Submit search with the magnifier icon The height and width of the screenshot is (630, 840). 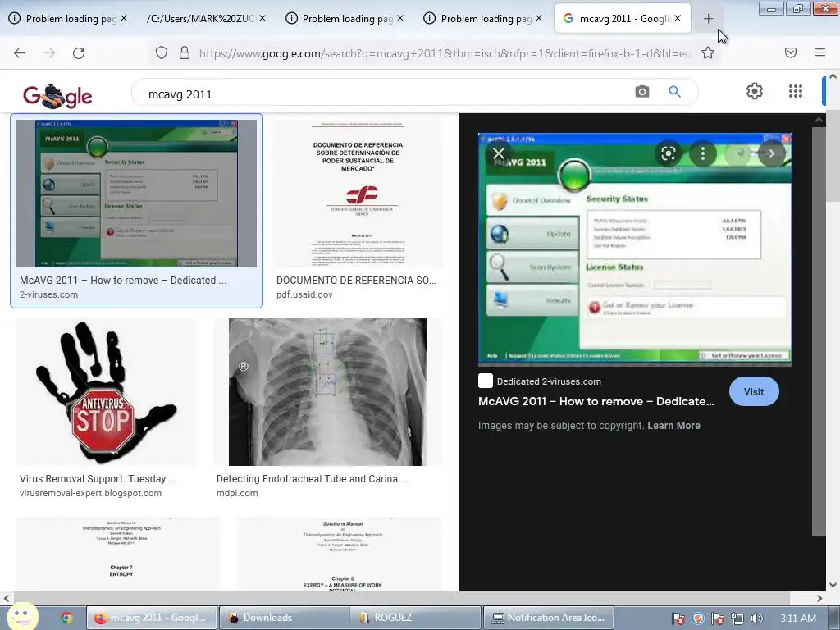[674, 92]
